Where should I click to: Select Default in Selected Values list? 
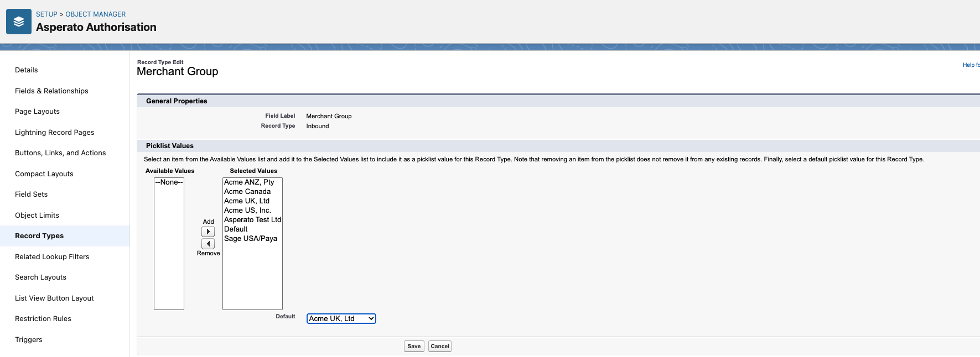[252, 229]
